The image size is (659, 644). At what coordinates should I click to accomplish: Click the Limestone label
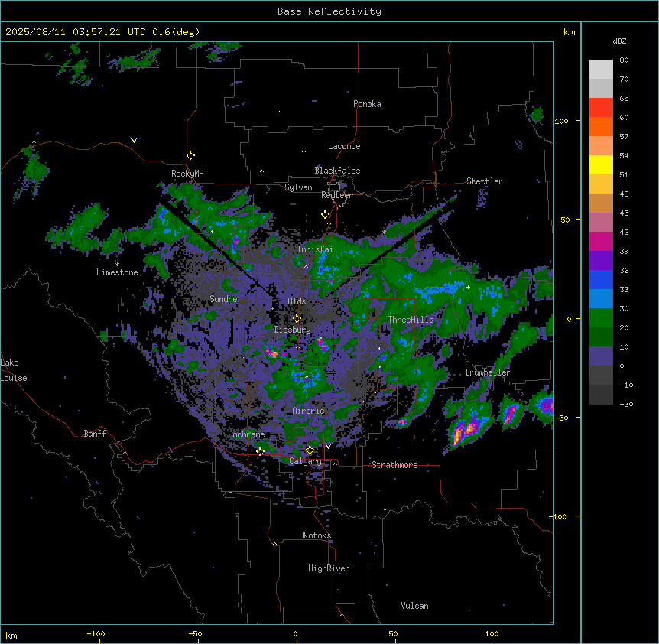click(x=117, y=272)
